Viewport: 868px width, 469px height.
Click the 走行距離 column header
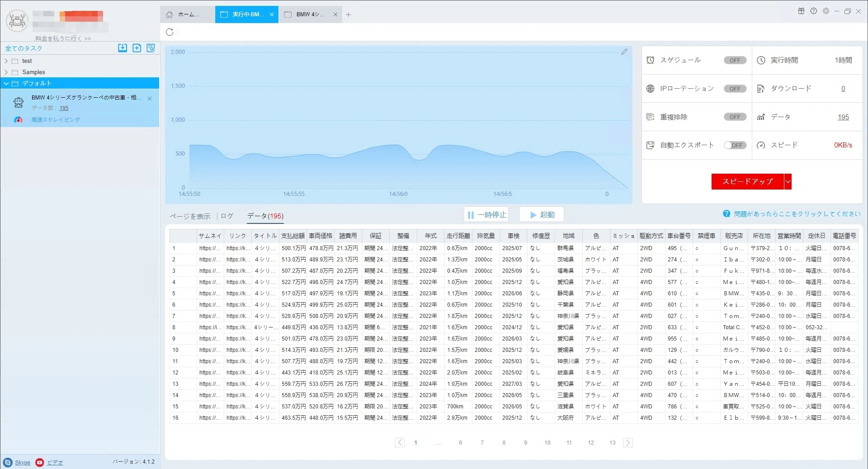click(x=458, y=236)
